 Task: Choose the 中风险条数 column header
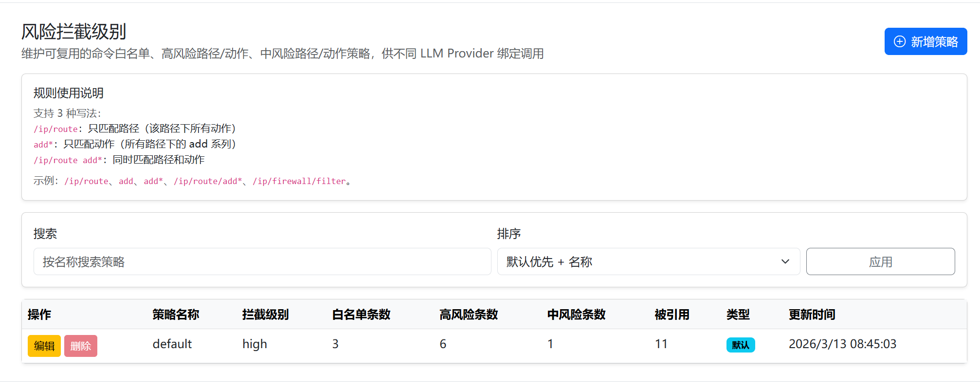point(576,315)
